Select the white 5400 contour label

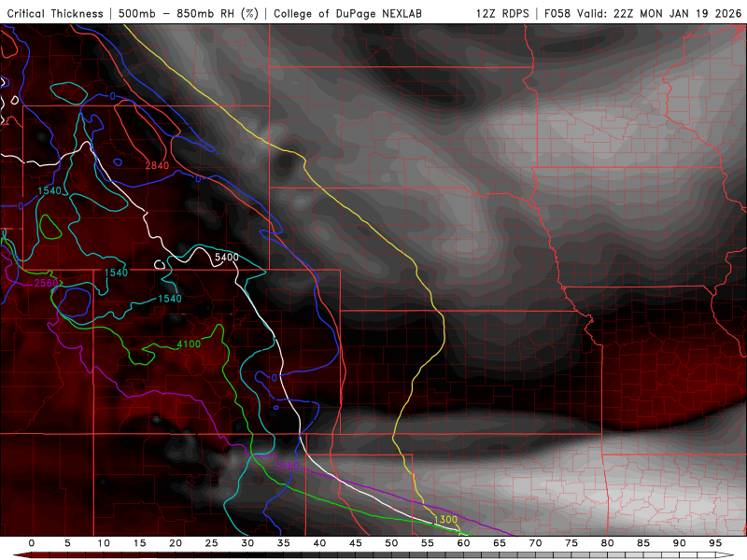click(x=226, y=258)
